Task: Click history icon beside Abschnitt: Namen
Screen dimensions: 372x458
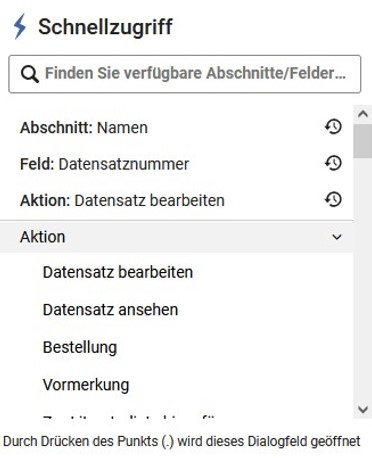Action: pyautogui.click(x=333, y=127)
